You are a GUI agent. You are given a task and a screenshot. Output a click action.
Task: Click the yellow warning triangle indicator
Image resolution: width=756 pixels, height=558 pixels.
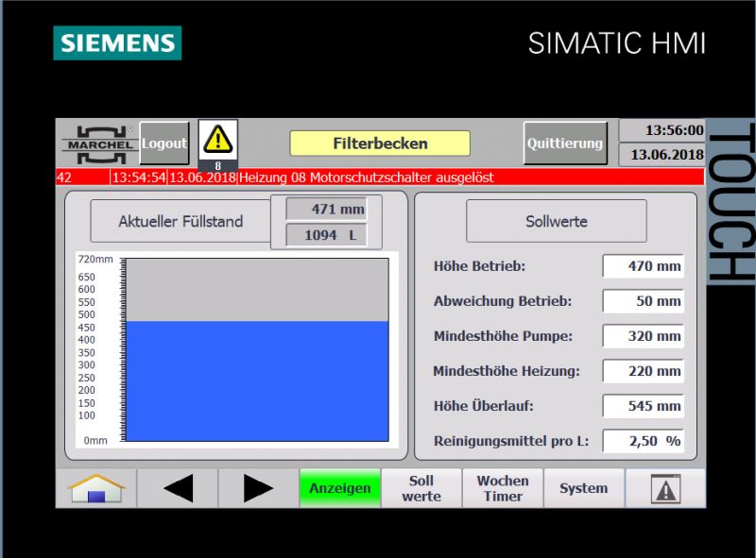(x=218, y=140)
